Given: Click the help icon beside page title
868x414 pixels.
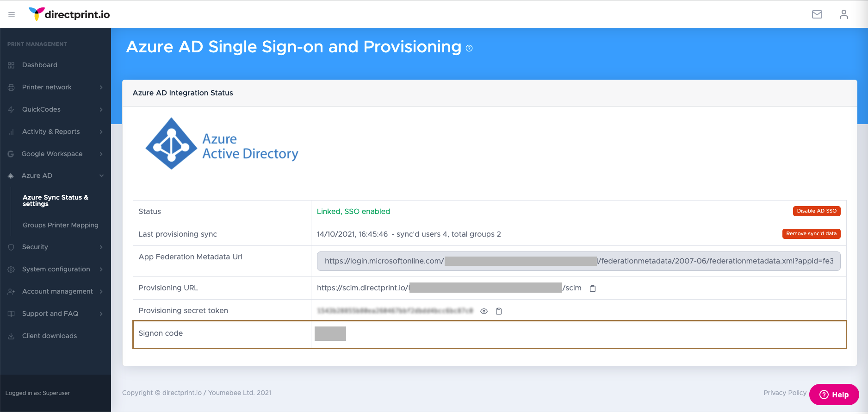Looking at the screenshot, I should pyautogui.click(x=469, y=48).
